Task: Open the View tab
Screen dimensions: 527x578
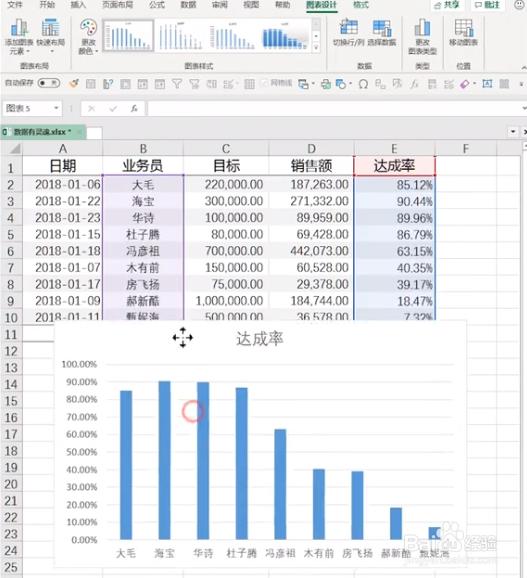Action: tap(251, 5)
